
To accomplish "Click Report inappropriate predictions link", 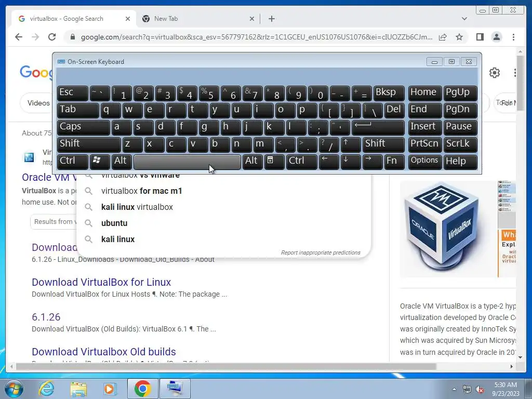I will click(321, 253).
